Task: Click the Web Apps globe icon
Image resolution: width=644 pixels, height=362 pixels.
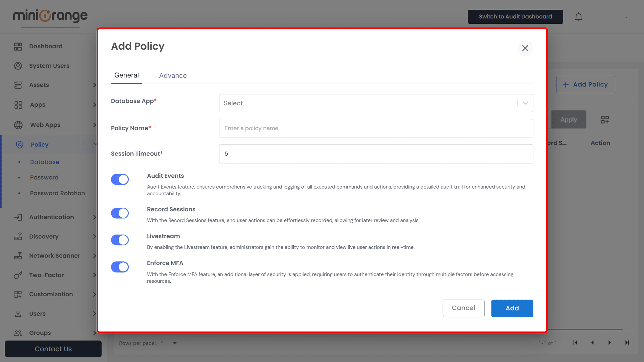Action: coord(18,125)
